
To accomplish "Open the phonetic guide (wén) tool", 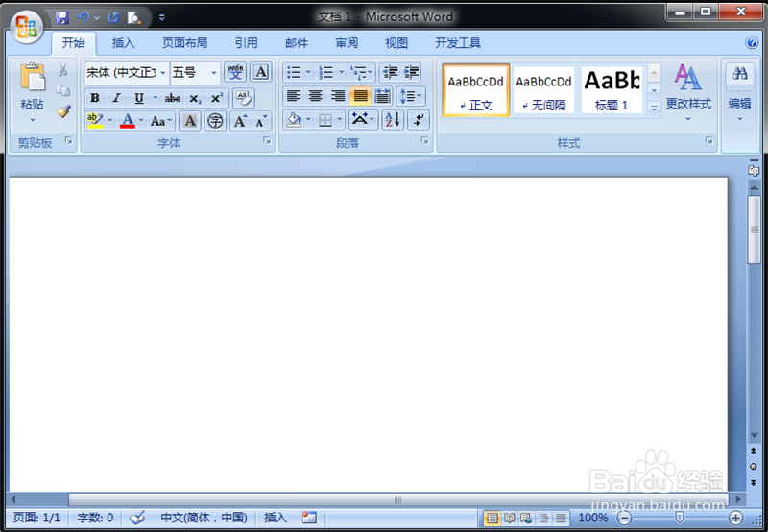I will pos(235,72).
